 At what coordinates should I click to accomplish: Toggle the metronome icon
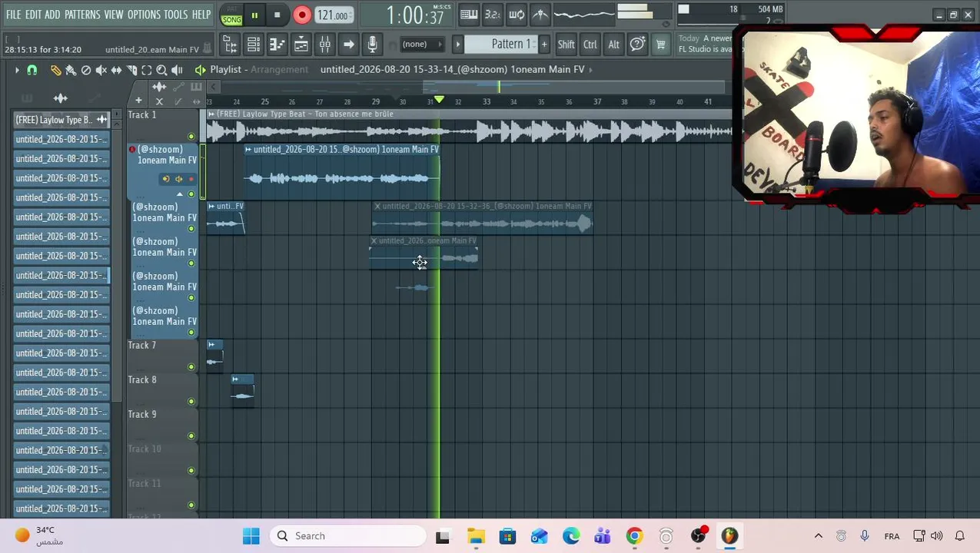coord(540,15)
